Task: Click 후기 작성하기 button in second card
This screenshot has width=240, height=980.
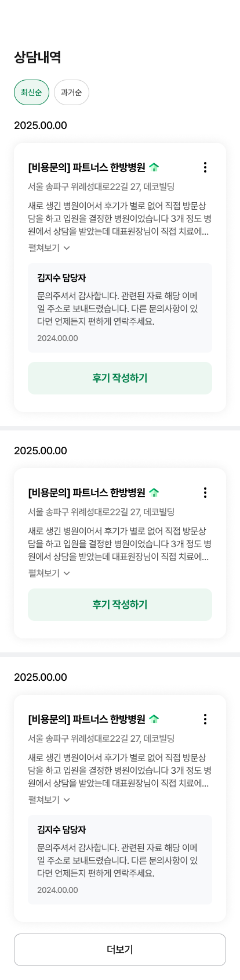Action: click(120, 605)
